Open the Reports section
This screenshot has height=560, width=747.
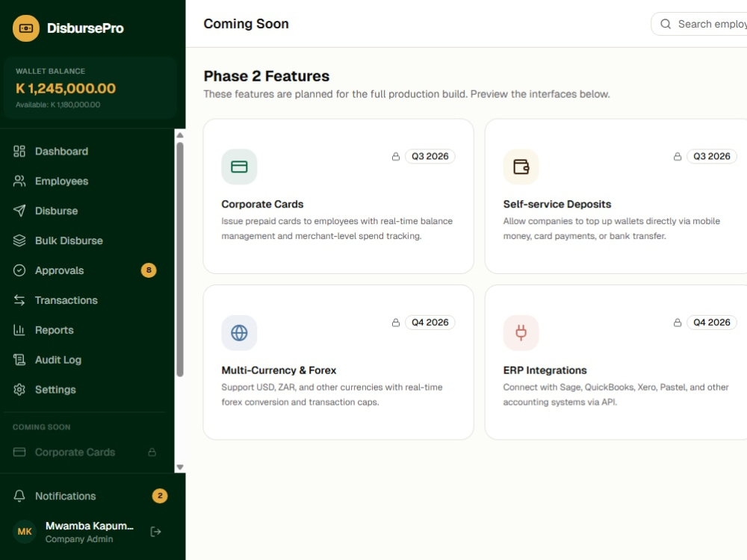(x=85, y=330)
